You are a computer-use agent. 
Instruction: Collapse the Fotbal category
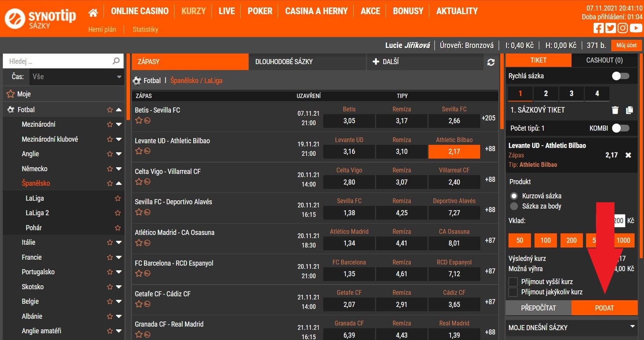tap(119, 110)
